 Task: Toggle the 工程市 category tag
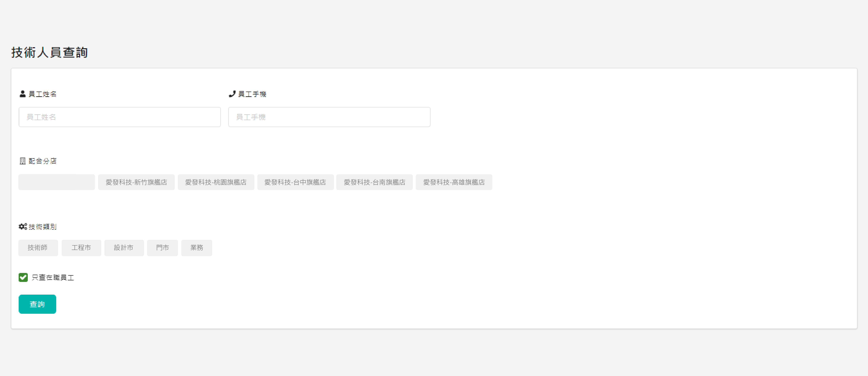click(81, 248)
